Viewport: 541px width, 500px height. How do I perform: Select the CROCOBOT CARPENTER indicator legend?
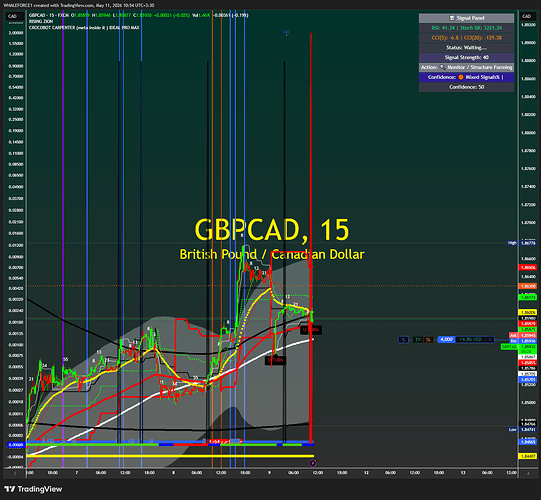[x=84, y=27]
